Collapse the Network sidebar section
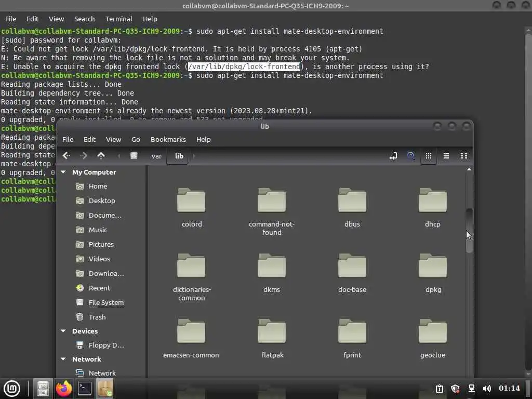Image resolution: width=532 pixels, height=399 pixels. (63, 359)
